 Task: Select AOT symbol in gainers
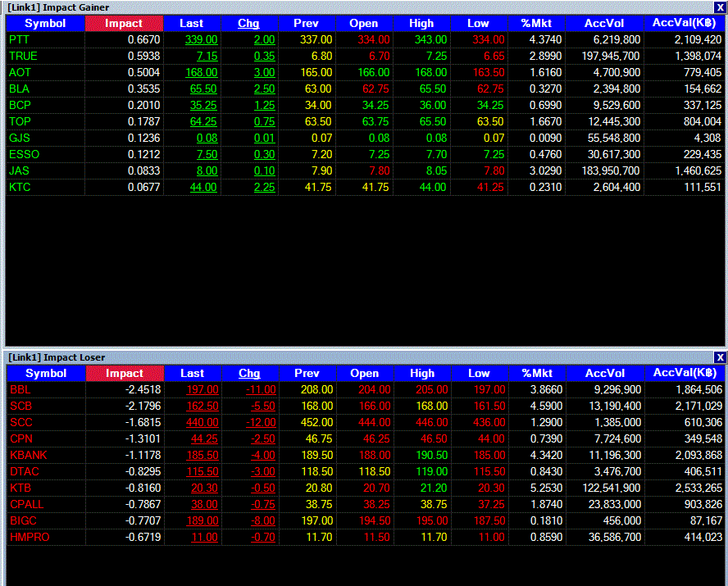pos(20,72)
